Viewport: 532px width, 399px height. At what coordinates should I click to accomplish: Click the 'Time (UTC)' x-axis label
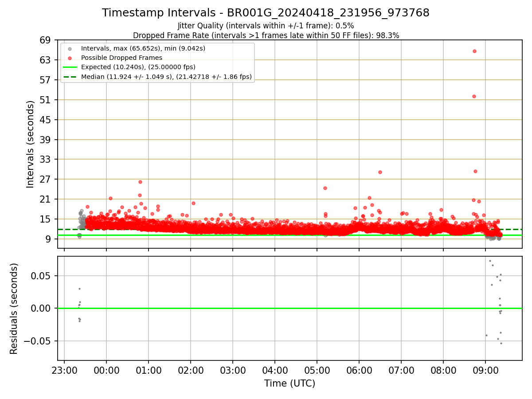click(289, 383)
